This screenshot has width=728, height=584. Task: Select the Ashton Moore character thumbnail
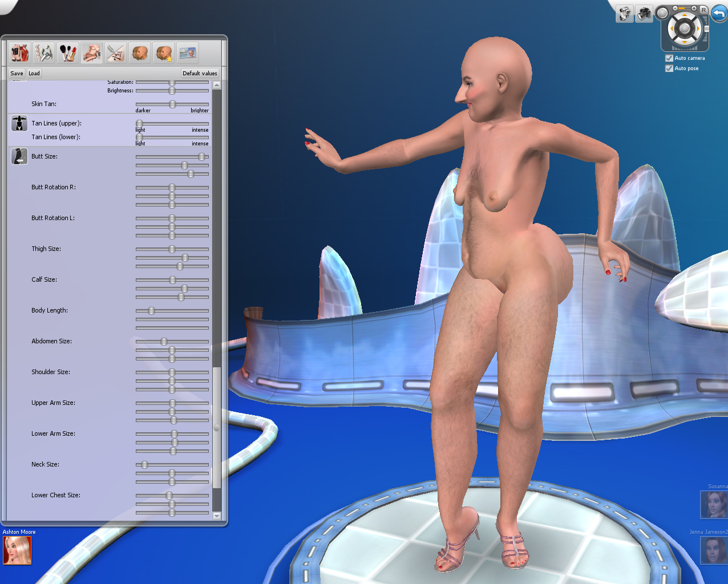17,550
